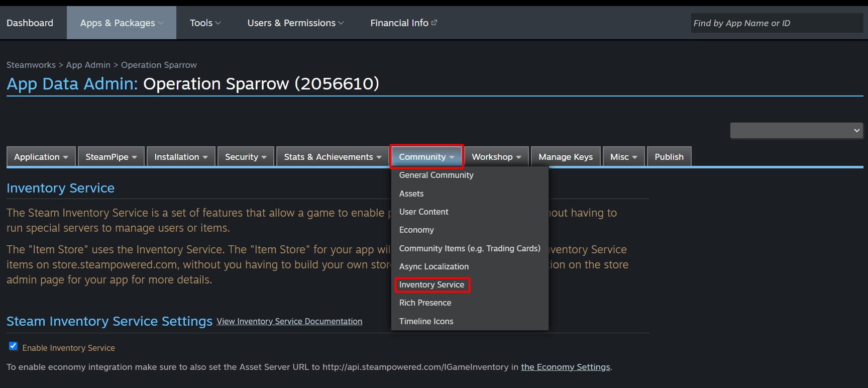Go to App Admin breadcrumb

pos(88,65)
